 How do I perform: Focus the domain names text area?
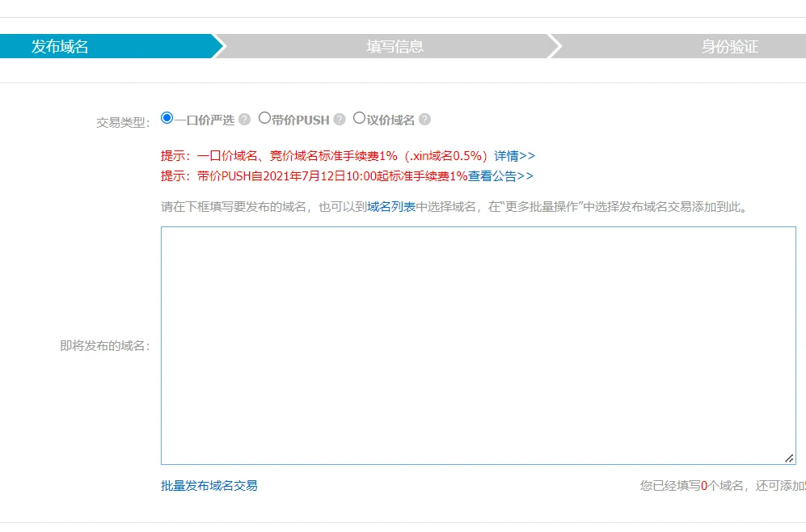pos(477,345)
